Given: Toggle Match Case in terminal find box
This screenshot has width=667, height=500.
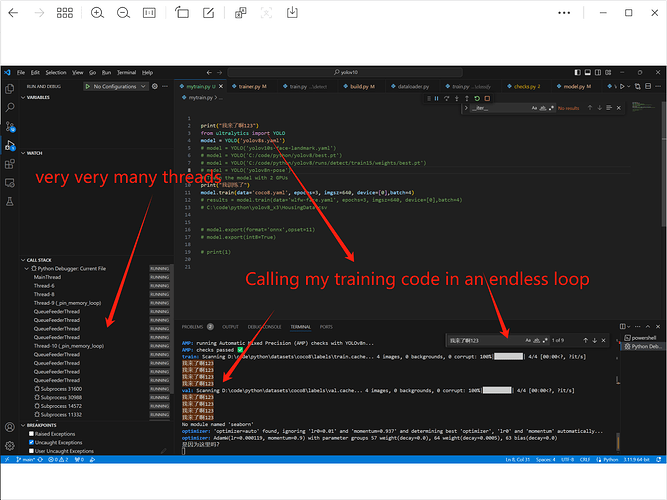Looking at the screenshot, I should click(x=528, y=340).
